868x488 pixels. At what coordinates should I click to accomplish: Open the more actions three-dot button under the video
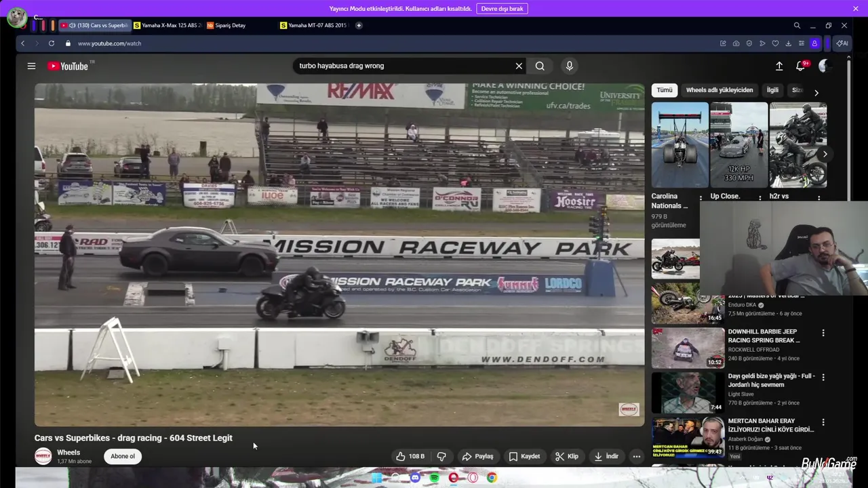pyautogui.click(x=637, y=456)
